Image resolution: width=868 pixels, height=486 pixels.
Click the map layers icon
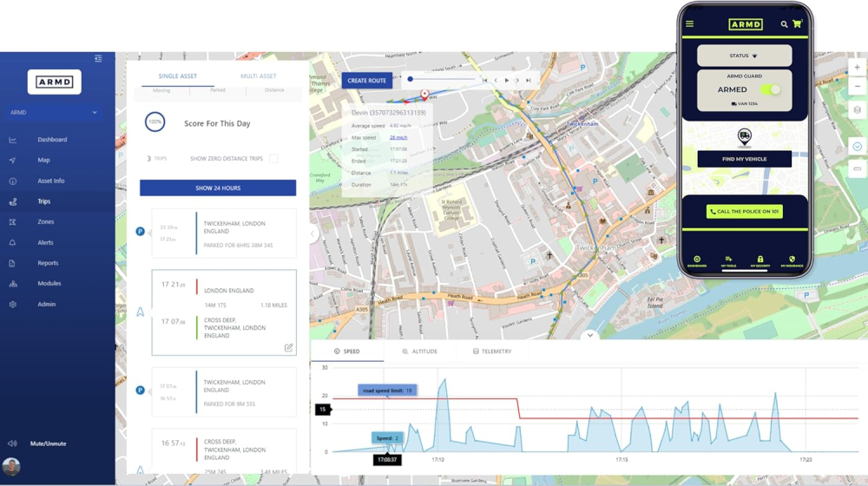tap(857, 110)
